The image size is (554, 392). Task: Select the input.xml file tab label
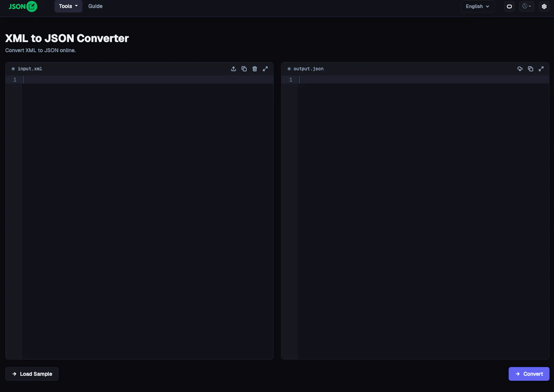tap(30, 69)
